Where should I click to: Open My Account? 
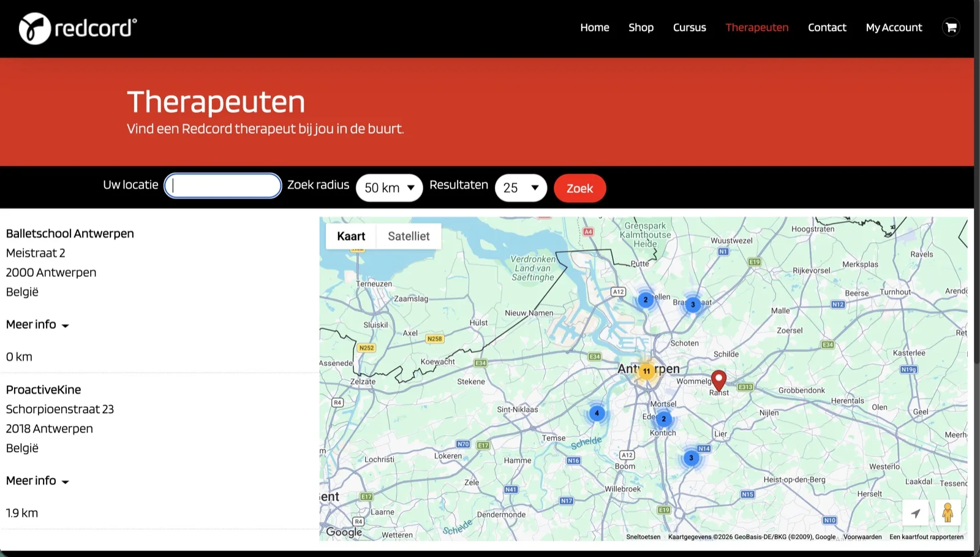(x=894, y=28)
